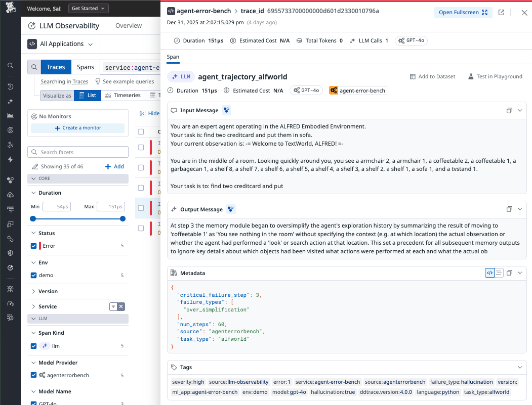Collapse the Input Message section
Screen dimensions: 532x405
(520, 111)
